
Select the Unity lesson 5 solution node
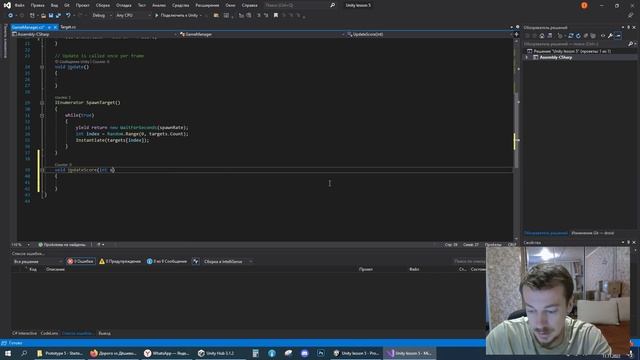pos(571,51)
